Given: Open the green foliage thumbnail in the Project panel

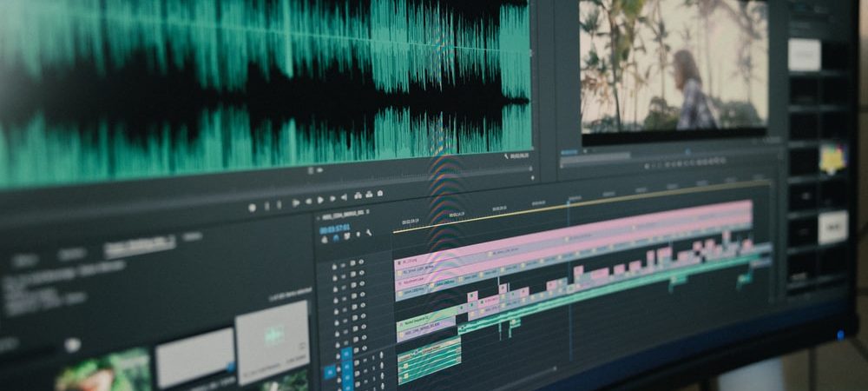Looking at the screenshot, I should coord(103,371).
